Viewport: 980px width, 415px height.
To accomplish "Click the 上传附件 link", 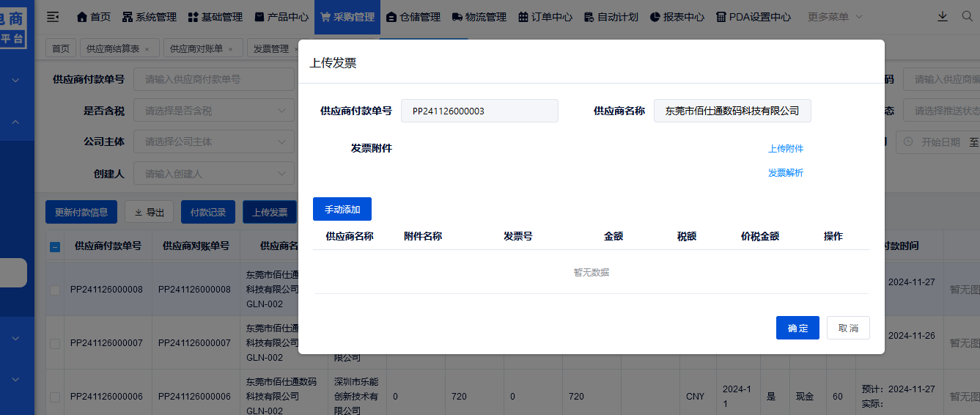I will tap(786, 148).
